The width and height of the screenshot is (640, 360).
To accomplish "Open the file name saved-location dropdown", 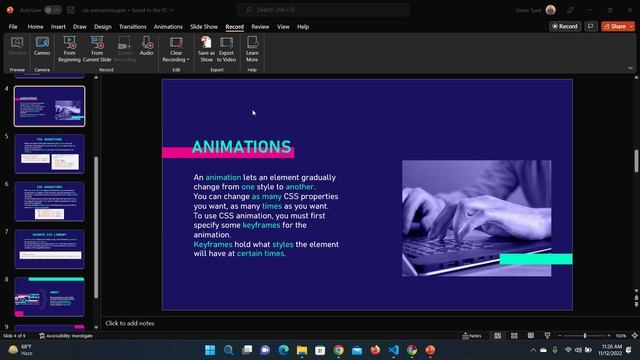I will (171, 10).
